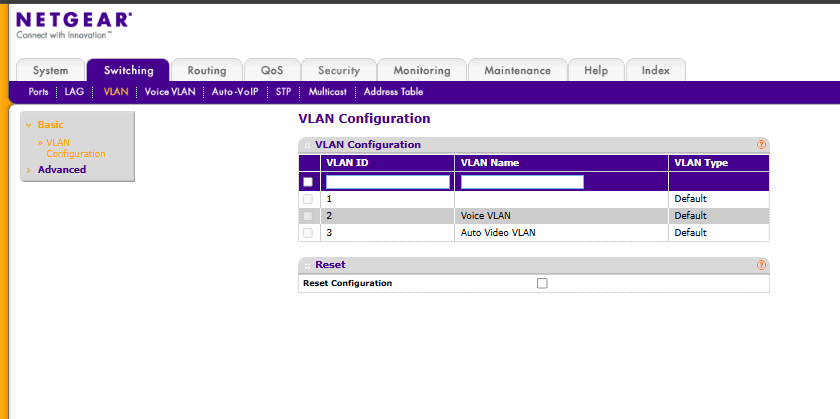The height and width of the screenshot is (419, 840).
Task: Select checkbox for Voice VLAN row
Action: pyautogui.click(x=308, y=216)
